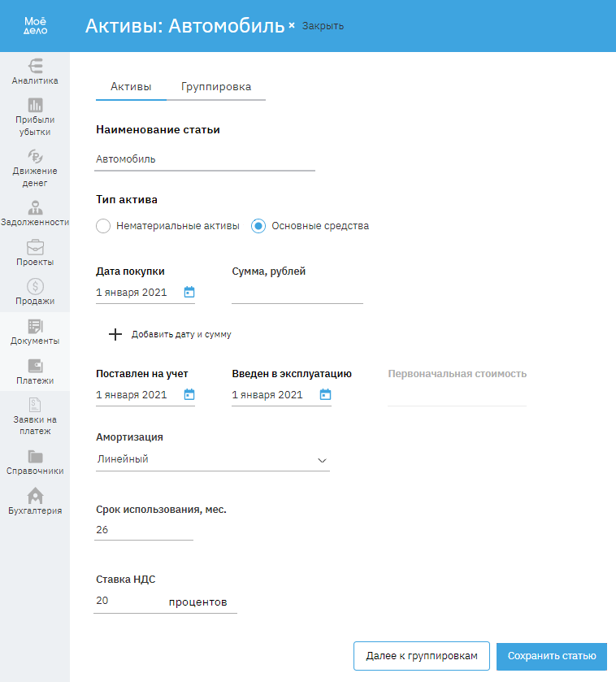616x682 pixels.
Task: Open the Бухгалтерия house icon
Action: (x=35, y=495)
